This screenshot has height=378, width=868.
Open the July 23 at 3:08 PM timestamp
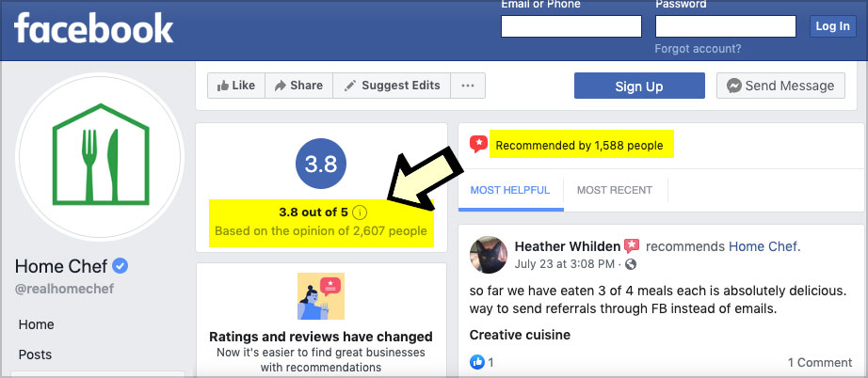[564, 264]
